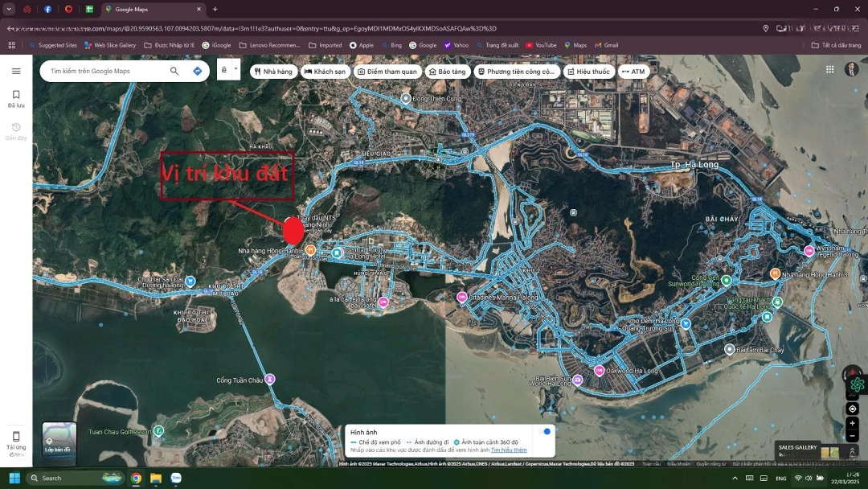Click the Công viên Sunworld Hạ Long pin
This screenshot has height=489, width=868.
point(727,280)
